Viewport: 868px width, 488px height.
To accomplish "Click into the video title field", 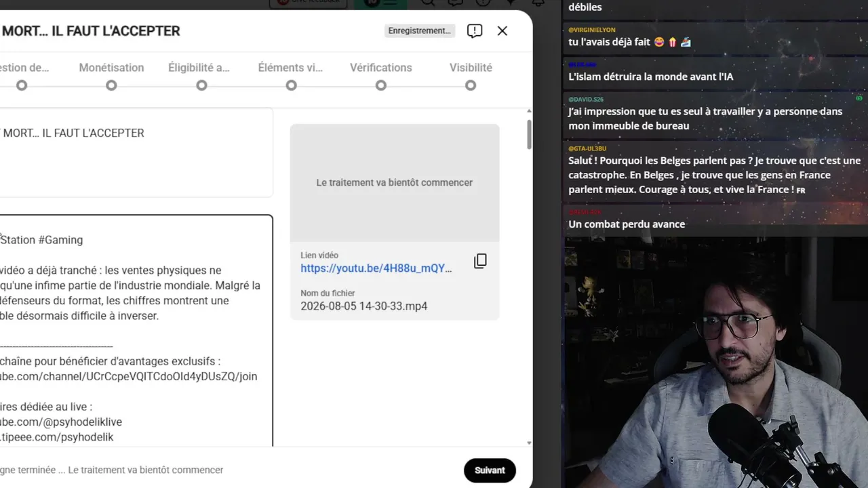I will click(x=136, y=152).
